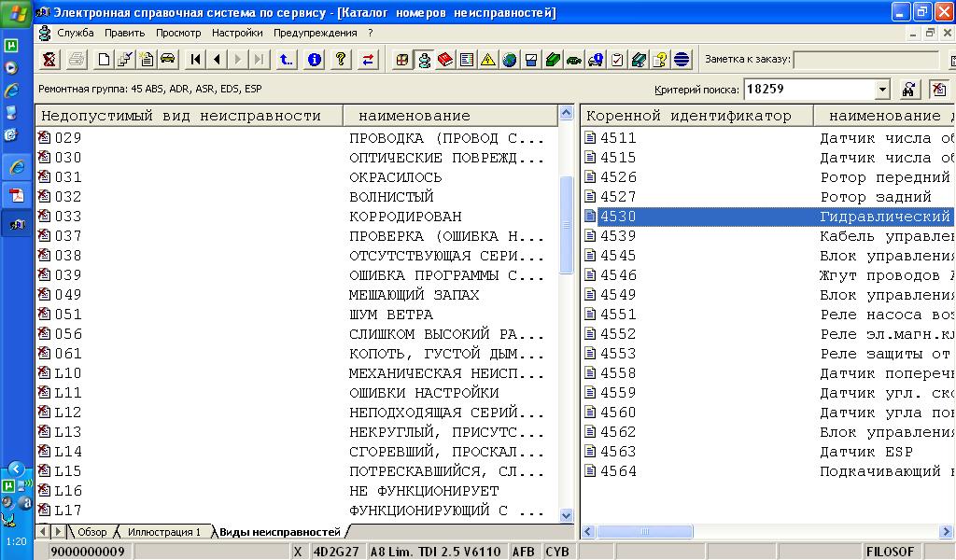Click the red and blue swap arrows icon
This screenshot has width=956, height=560.
coord(369,60)
